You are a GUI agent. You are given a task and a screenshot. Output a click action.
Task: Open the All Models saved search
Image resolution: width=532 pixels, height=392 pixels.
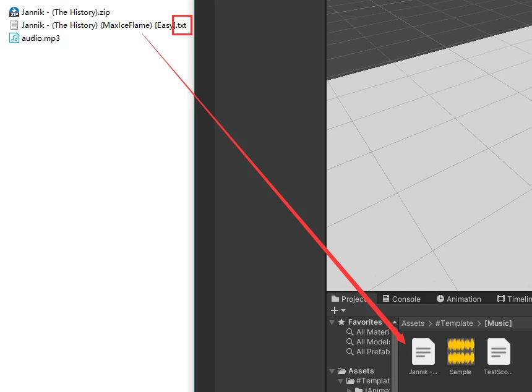[372, 342]
